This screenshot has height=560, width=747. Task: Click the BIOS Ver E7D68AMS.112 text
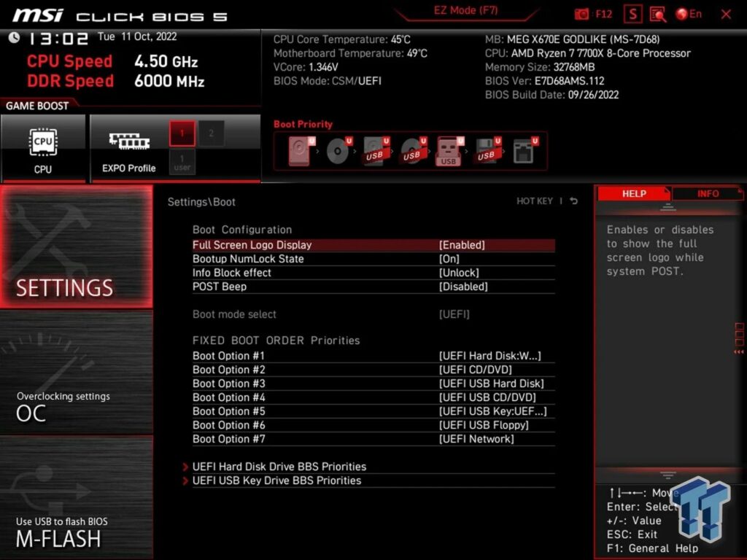tap(544, 81)
